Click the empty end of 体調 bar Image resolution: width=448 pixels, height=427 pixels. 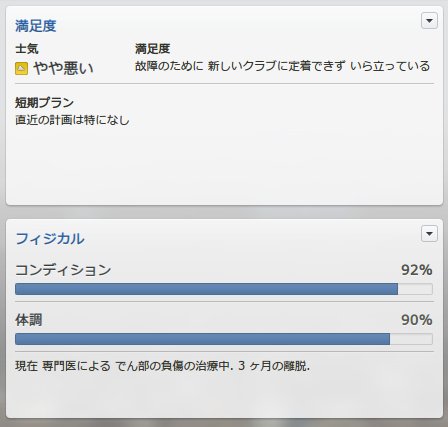tap(411, 339)
